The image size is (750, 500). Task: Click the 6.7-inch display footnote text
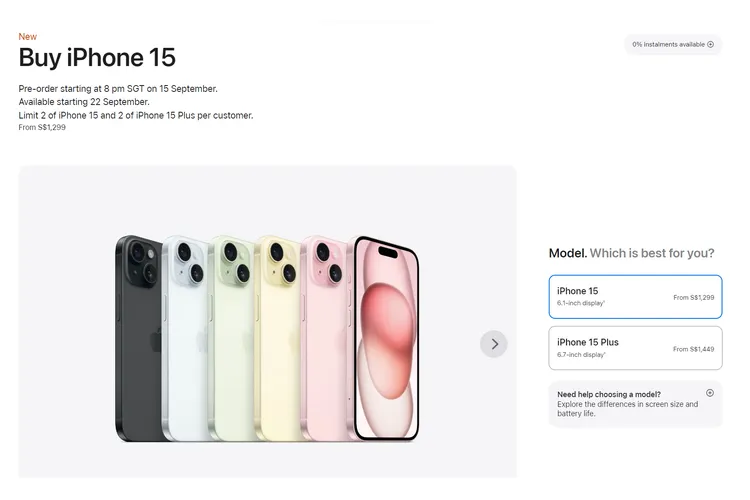pyautogui.click(x=581, y=355)
